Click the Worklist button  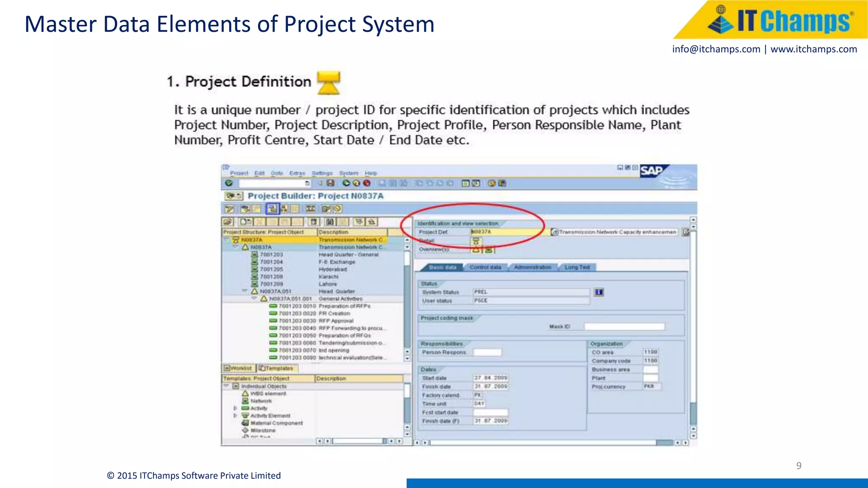239,368
